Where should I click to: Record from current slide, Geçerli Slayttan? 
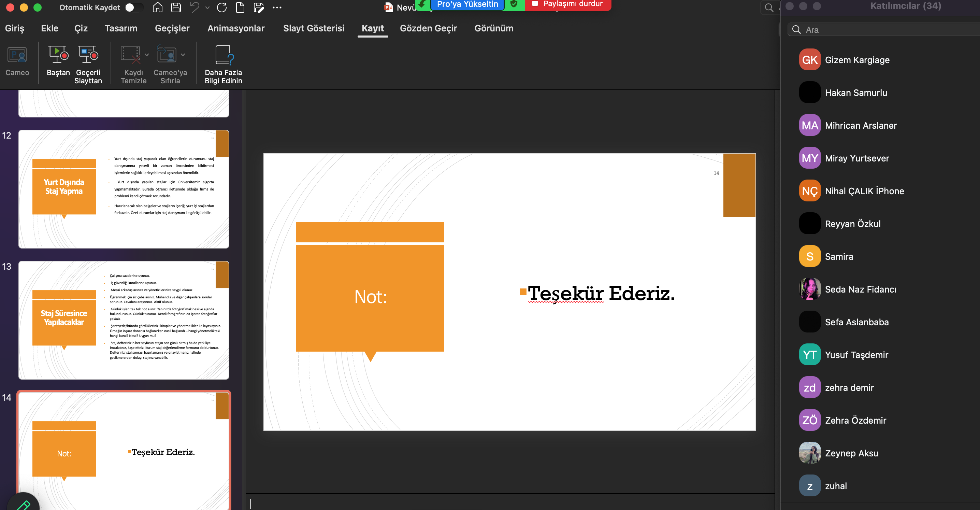88,55
